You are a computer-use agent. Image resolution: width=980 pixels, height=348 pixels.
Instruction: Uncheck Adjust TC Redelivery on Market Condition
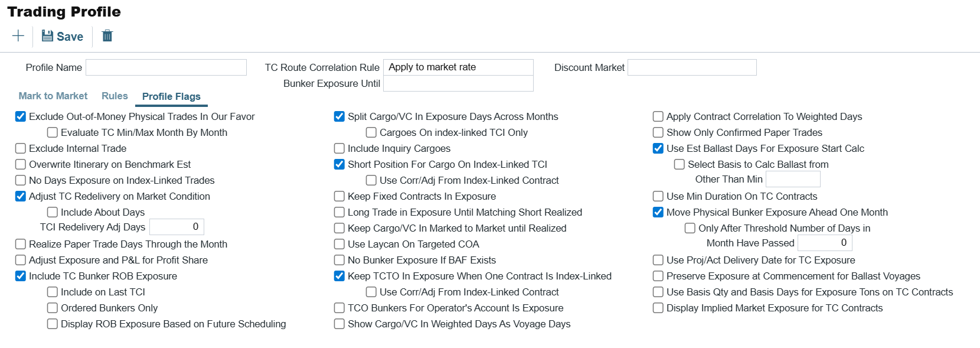[21, 196]
